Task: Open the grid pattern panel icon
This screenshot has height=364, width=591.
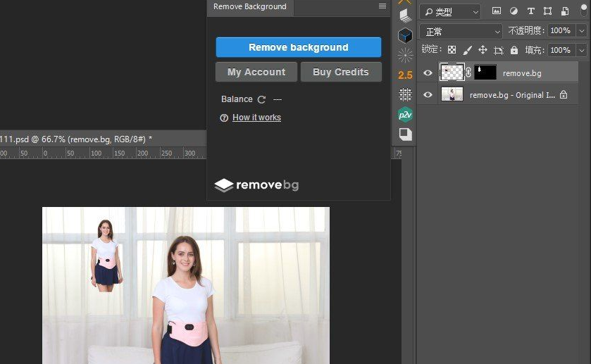Action: pyautogui.click(x=405, y=94)
